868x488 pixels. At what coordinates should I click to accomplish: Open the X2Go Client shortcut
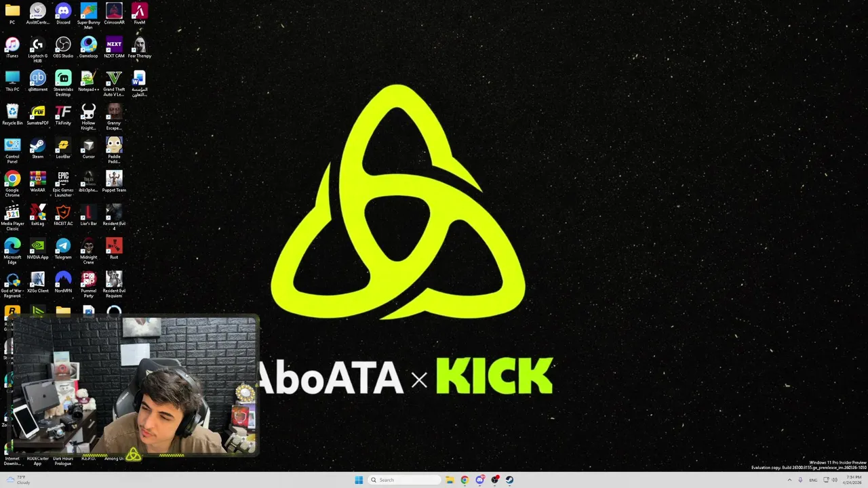click(37, 283)
